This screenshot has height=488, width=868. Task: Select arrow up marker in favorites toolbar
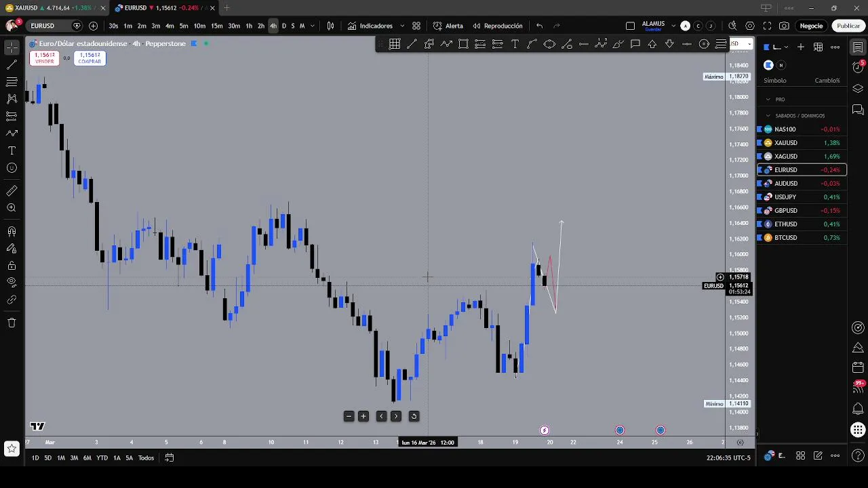(652, 44)
